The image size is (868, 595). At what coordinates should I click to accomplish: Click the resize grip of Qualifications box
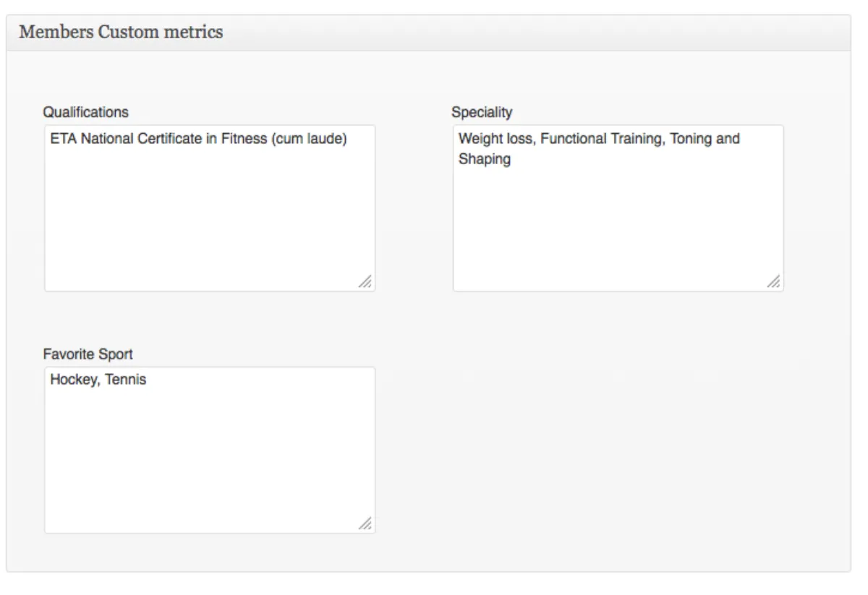366,282
